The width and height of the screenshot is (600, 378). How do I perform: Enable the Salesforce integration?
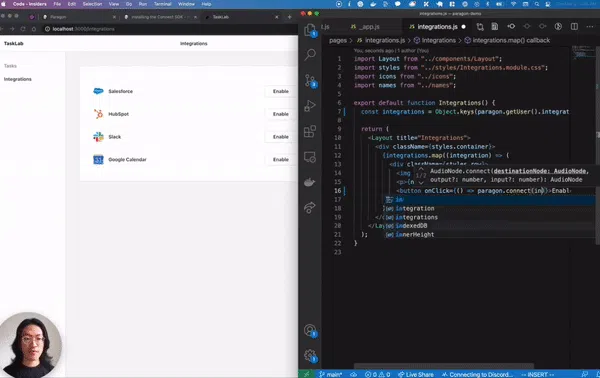click(280, 91)
